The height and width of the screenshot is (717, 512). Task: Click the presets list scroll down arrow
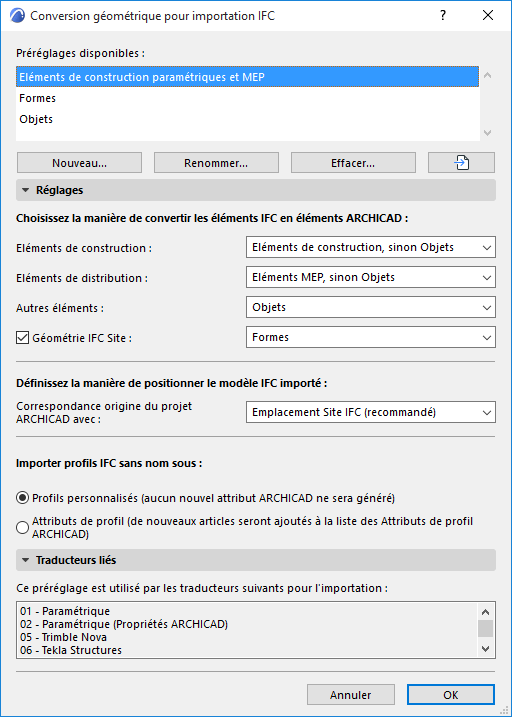coord(487,133)
